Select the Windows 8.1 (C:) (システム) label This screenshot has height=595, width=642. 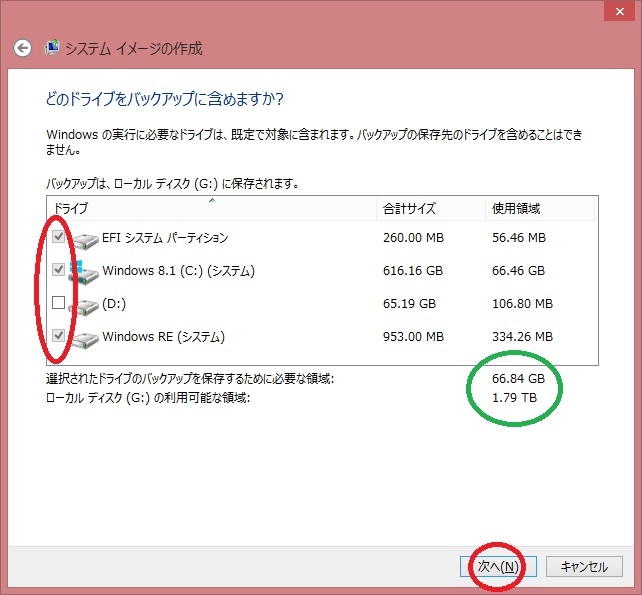(x=179, y=271)
